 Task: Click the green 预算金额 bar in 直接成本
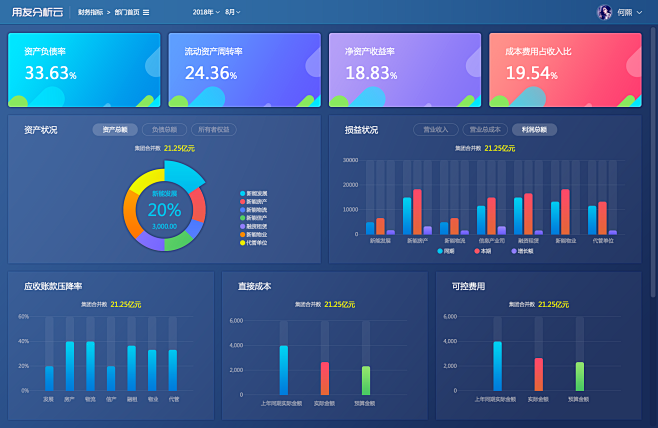point(366,380)
